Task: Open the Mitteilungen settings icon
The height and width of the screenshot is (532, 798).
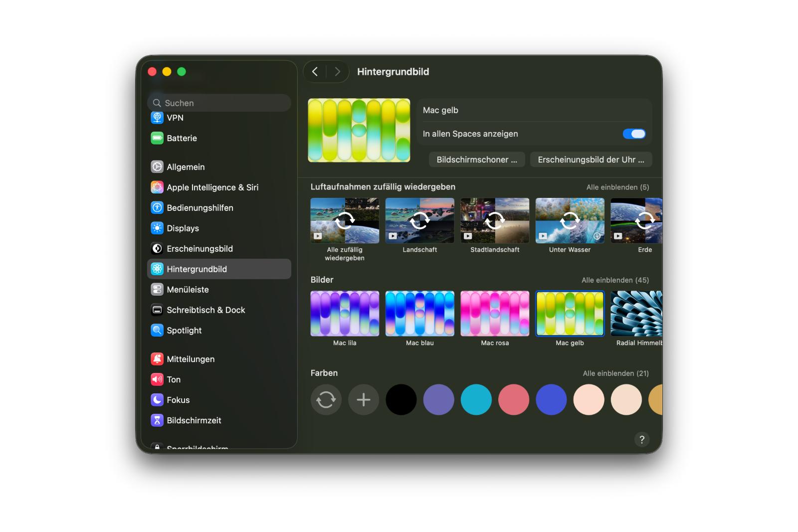Action: [157, 358]
